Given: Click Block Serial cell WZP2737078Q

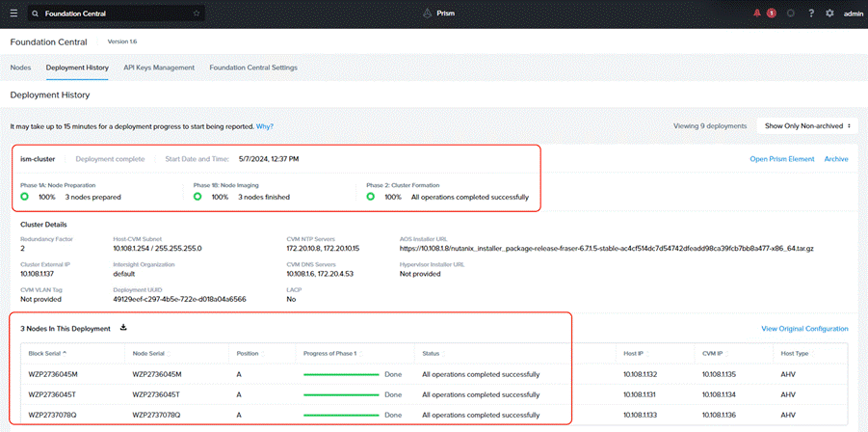Looking at the screenshot, I should point(53,415).
